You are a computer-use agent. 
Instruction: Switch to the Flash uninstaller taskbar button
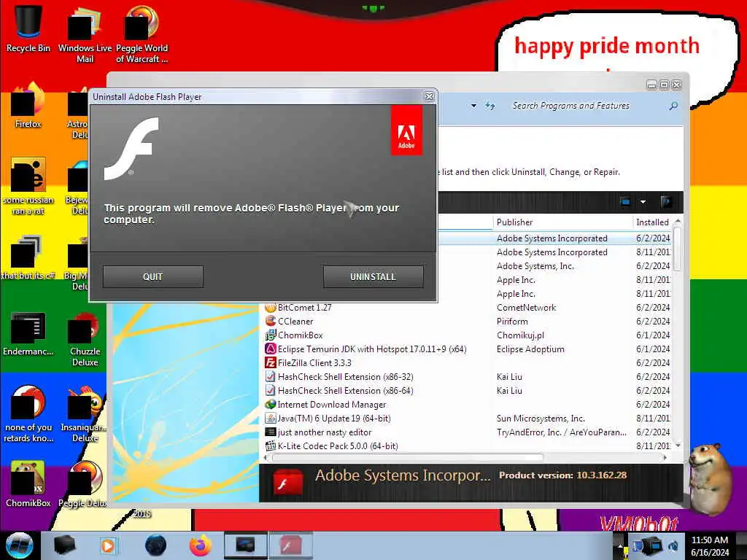290,545
